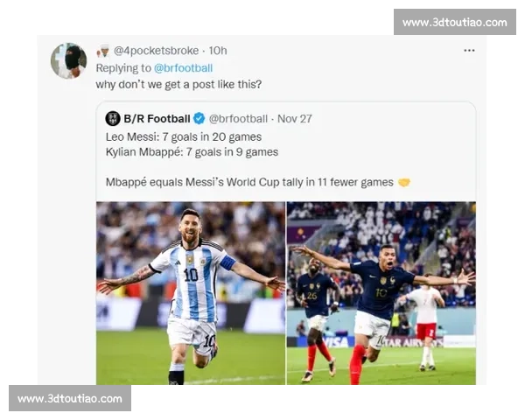Click the B/R Football logo avatar

pos(113,119)
